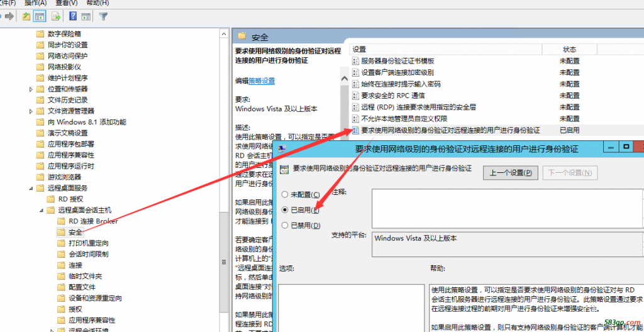Click the filter funnel toolbar icon
Viewport: 644px width, 332px height.
tap(104, 16)
